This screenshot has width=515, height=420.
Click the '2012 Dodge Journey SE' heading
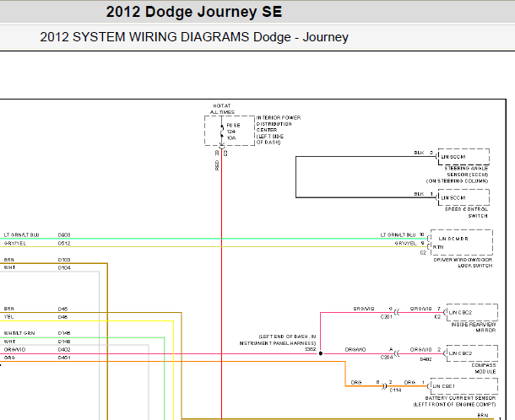point(194,12)
